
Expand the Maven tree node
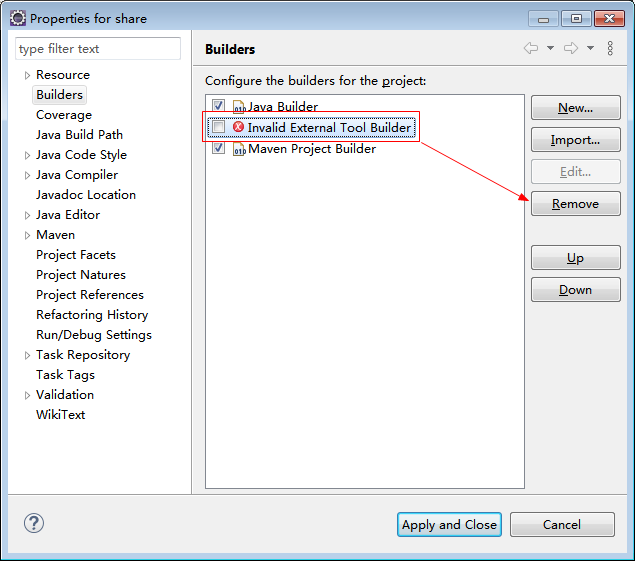27,235
